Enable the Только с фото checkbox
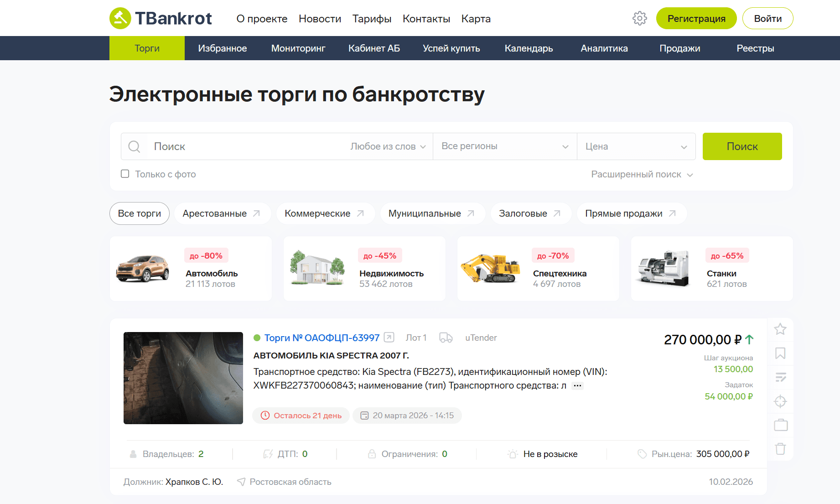Viewport: 840px width, 504px height. (x=125, y=174)
